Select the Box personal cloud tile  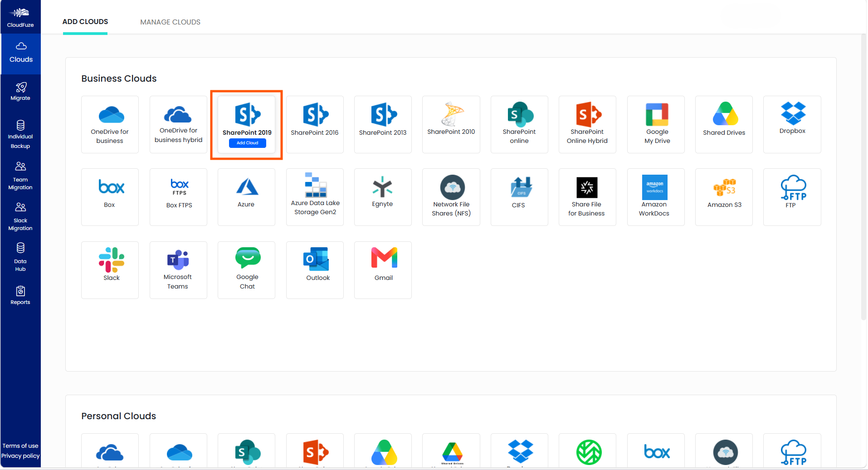pyautogui.click(x=656, y=450)
